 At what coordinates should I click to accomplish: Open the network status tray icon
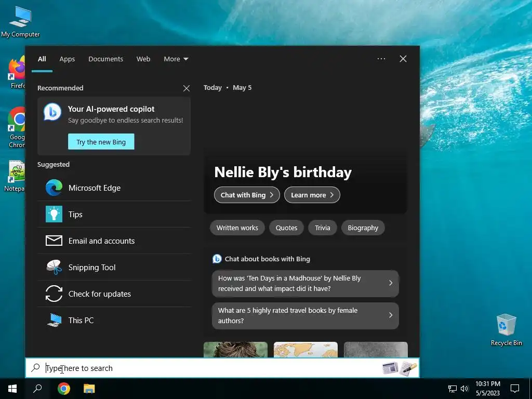[x=453, y=389]
